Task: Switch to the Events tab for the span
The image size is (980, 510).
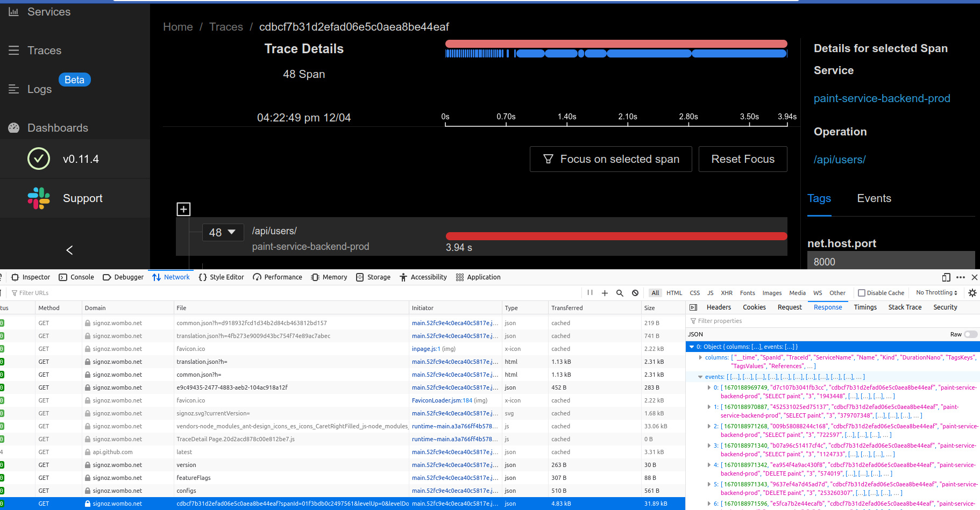Action: pyautogui.click(x=874, y=198)
